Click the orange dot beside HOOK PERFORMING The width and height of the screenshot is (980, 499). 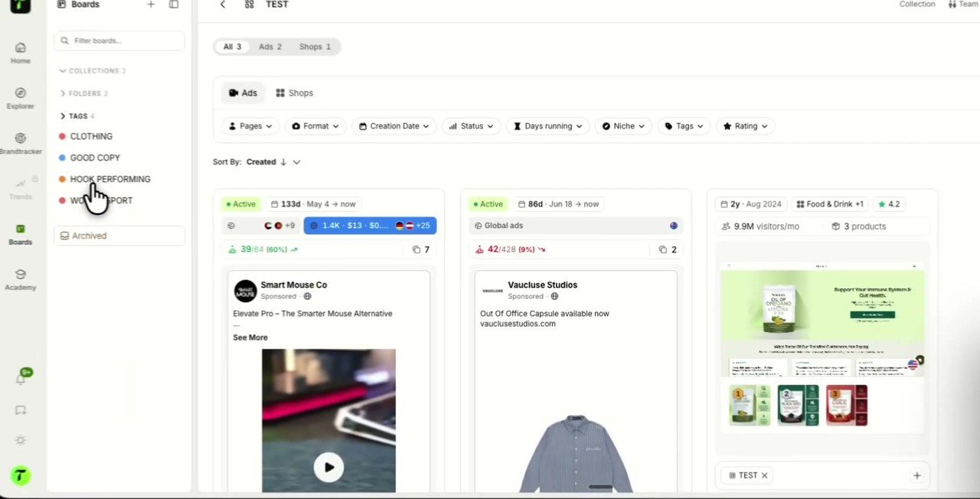tap(62, 179)
